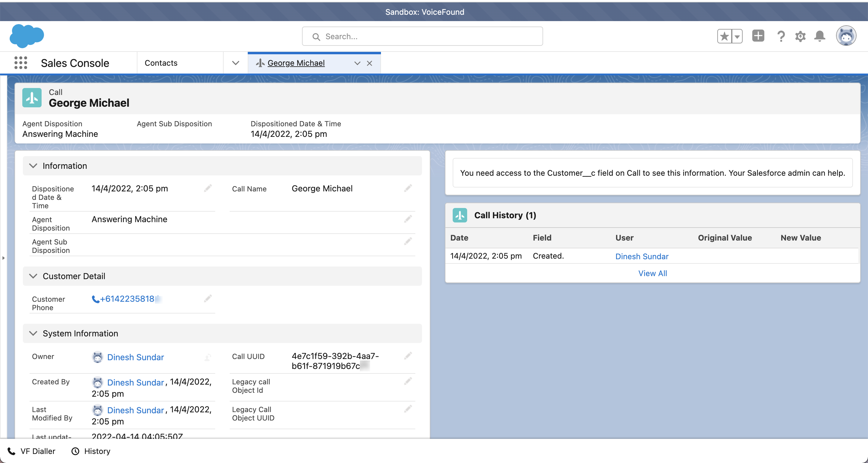The image size is (868, 463).
Task: Click the Last Modified By avatar icon
Action: click(x=97, y=410)
